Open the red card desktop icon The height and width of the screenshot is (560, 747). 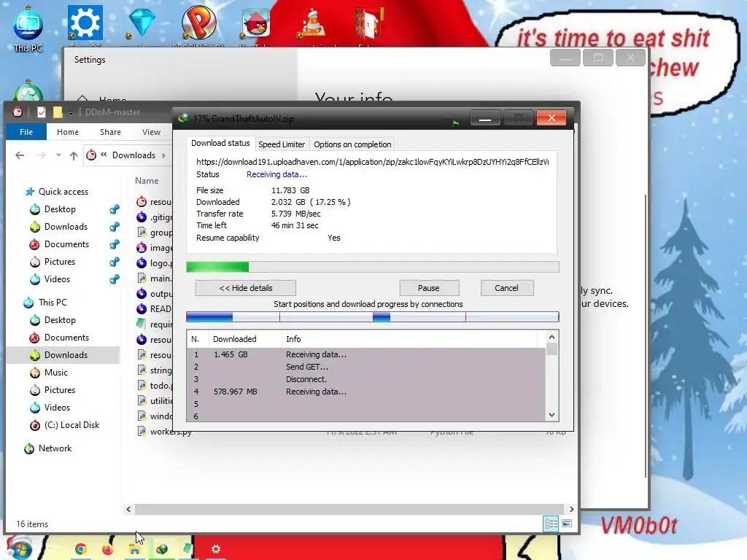tap(369, 23)
